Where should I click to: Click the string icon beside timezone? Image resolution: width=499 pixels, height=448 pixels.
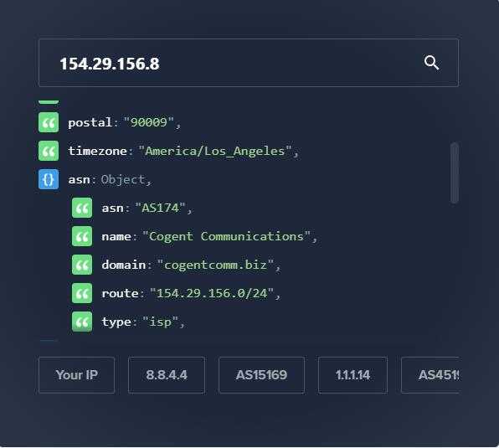pyautogui.click(x=49, y=151)
